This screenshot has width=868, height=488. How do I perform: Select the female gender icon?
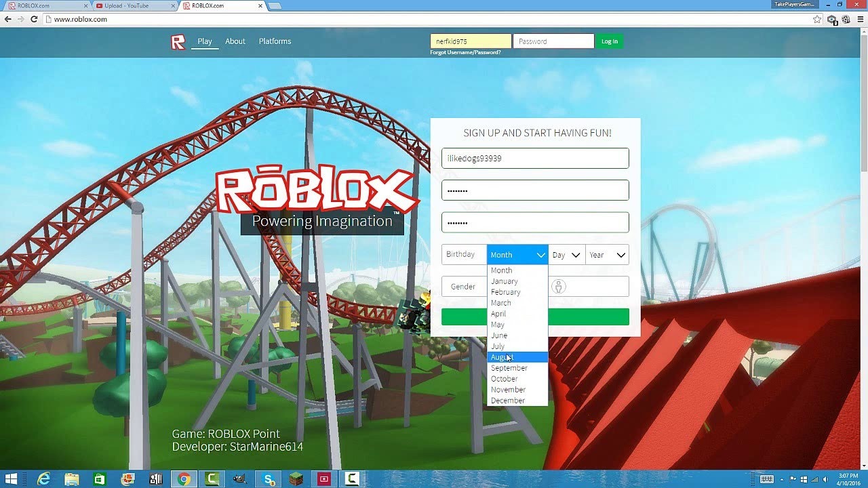[558, 287]
